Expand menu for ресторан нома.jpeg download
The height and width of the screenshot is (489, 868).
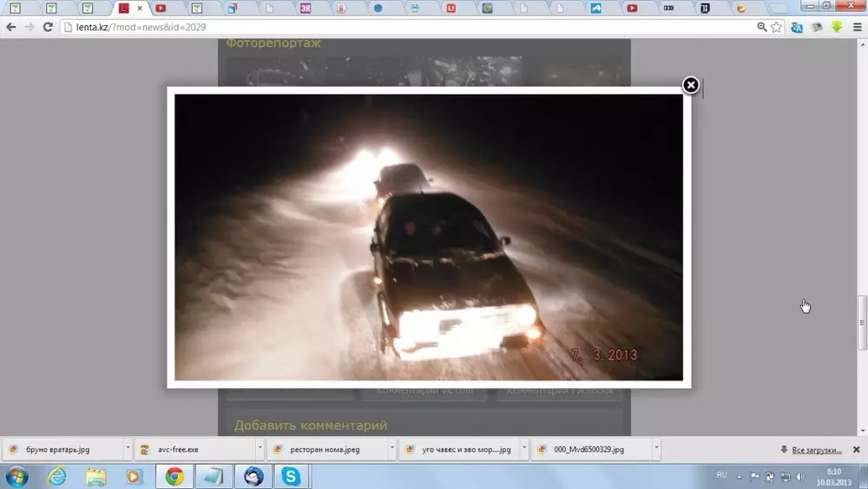tap(392, 449)
